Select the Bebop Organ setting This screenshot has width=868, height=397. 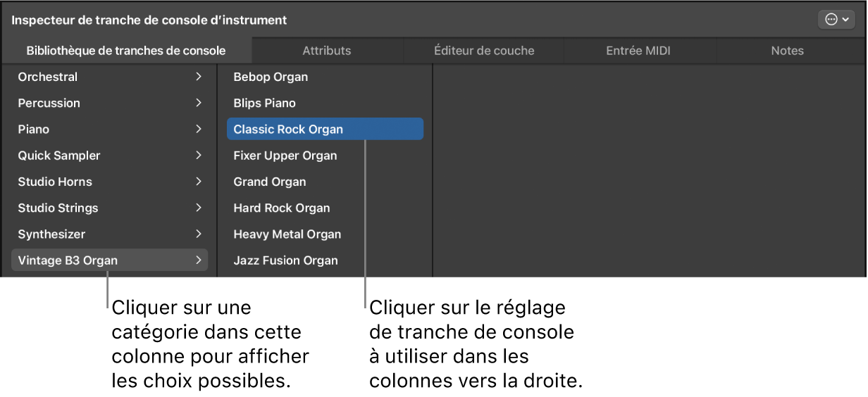point(271,77)
